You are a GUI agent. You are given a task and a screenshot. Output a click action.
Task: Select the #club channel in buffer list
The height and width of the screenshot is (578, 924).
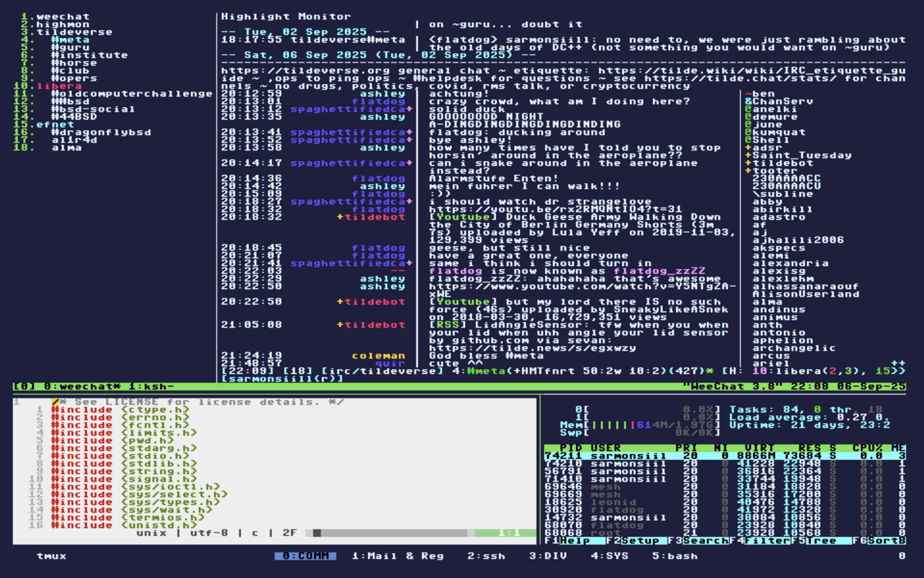70,70
